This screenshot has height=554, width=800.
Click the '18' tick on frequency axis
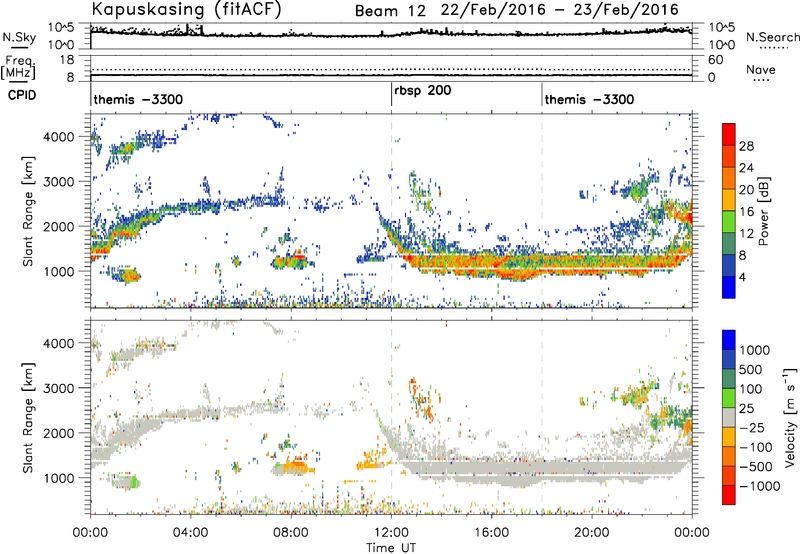point(67,60)
